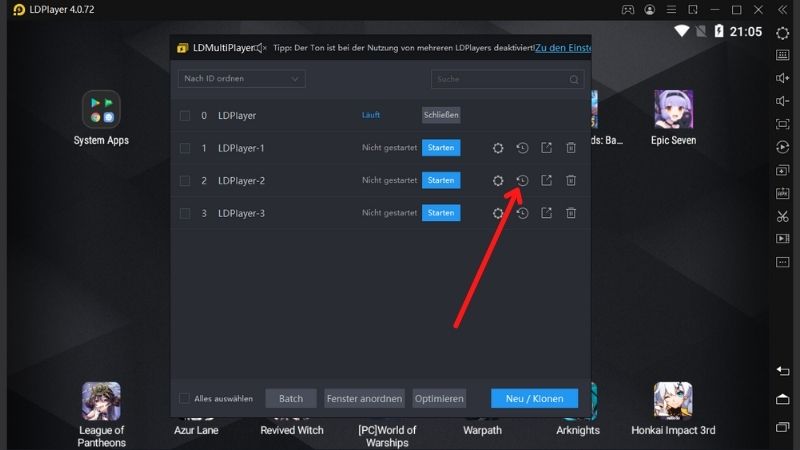
Task: Open backup/restore for LDPlayer-1
Action: 522,148
